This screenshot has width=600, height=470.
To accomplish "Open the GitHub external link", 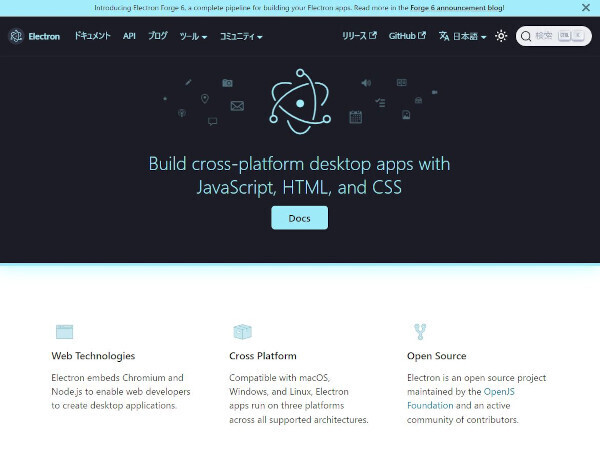I will tap(407, 36).
